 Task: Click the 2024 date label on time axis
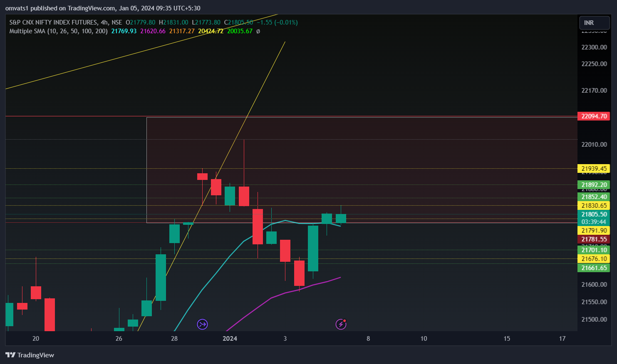click(x=230, y=339)
